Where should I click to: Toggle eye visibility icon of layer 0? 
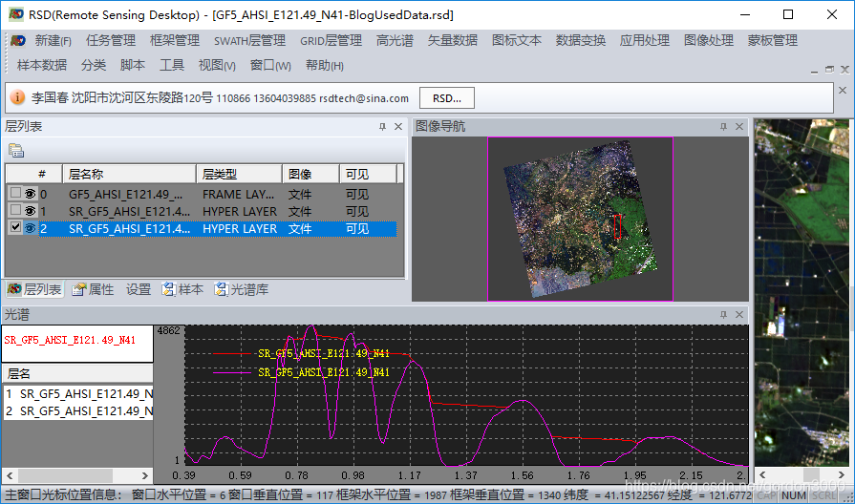point(30,194)
